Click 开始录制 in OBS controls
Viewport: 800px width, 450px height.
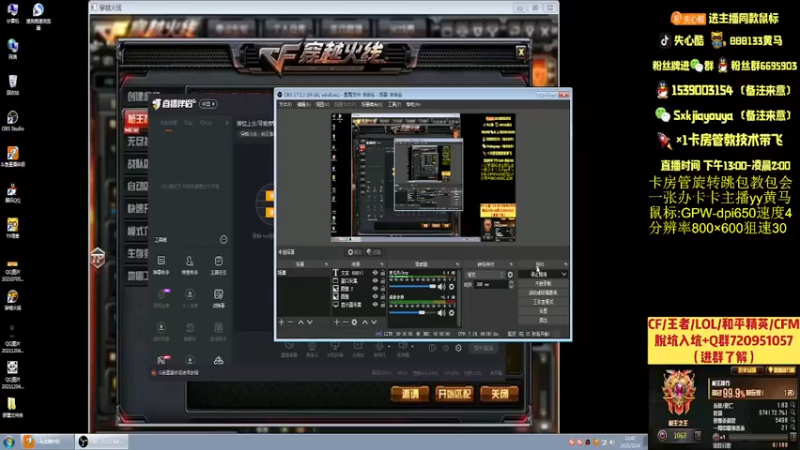pyautogui.click(x=543, y=284)
